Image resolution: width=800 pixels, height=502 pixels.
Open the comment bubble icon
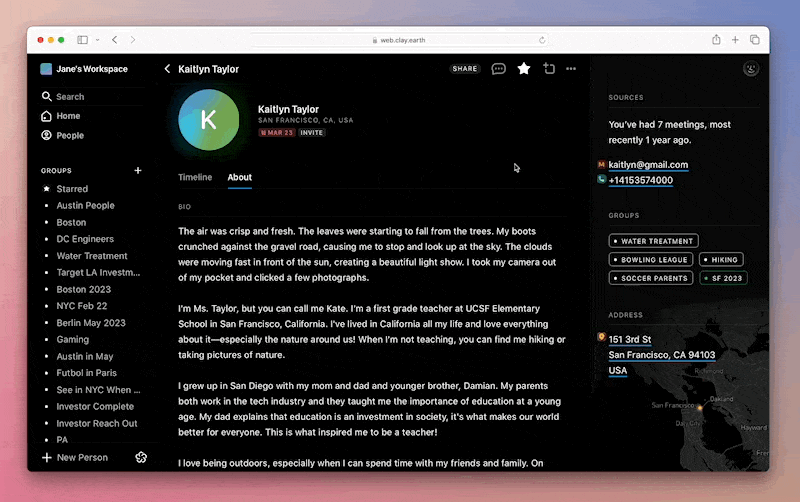click(x=498, y=69)
